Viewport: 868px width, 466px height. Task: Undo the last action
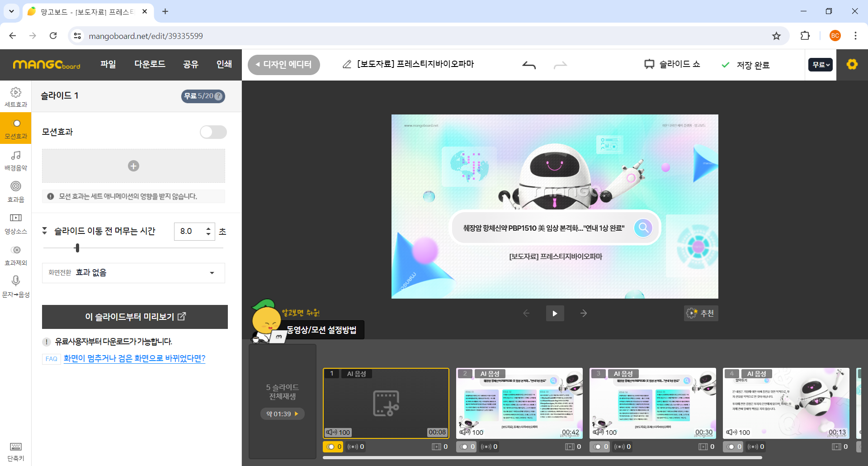(529, 65)
